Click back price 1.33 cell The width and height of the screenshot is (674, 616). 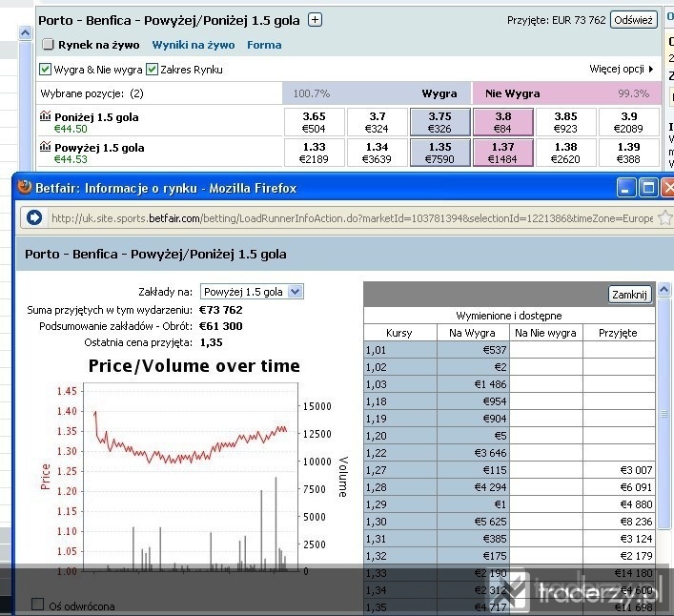315,153
